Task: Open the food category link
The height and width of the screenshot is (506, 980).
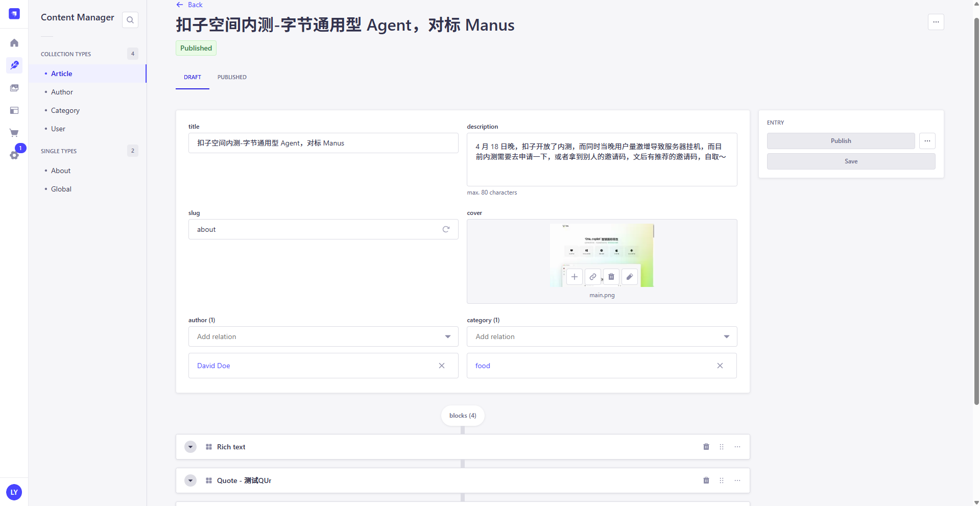Action: pyautogui.click(x=483, y=366)
